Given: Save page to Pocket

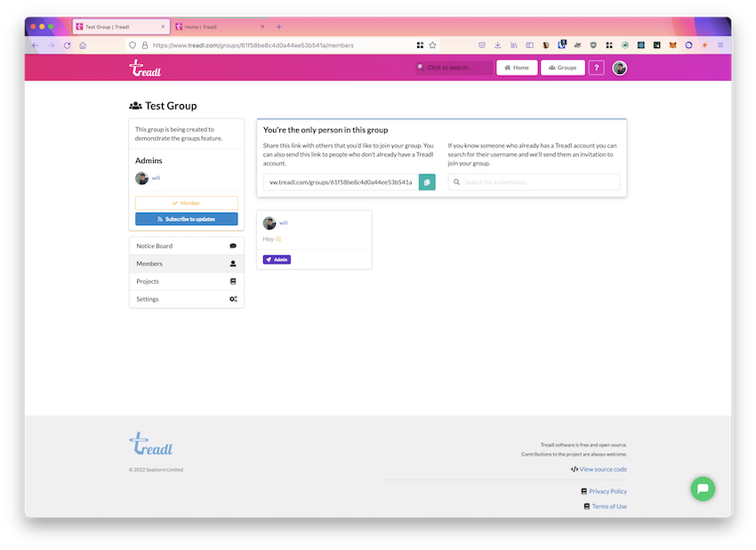Looking at the screenshot, I should (482, 45).
